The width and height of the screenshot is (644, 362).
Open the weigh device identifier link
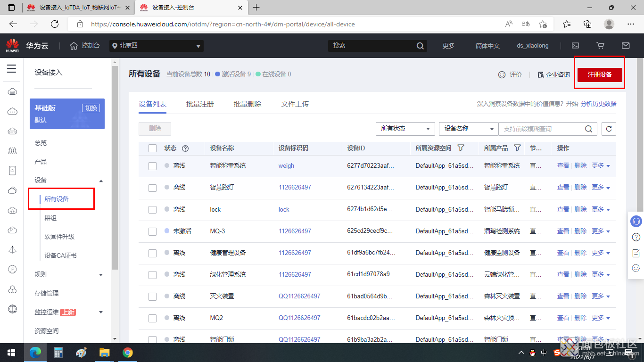coord(286,166)
